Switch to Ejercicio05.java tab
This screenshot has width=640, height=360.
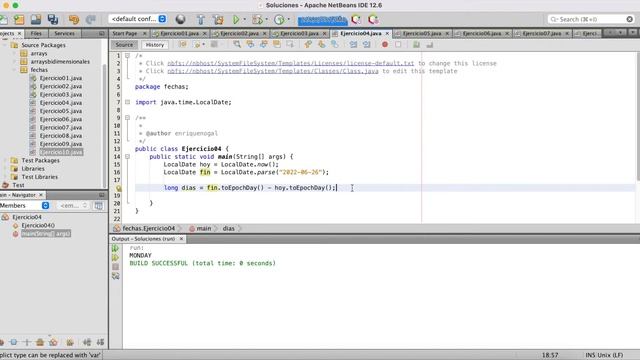(422, 33)
